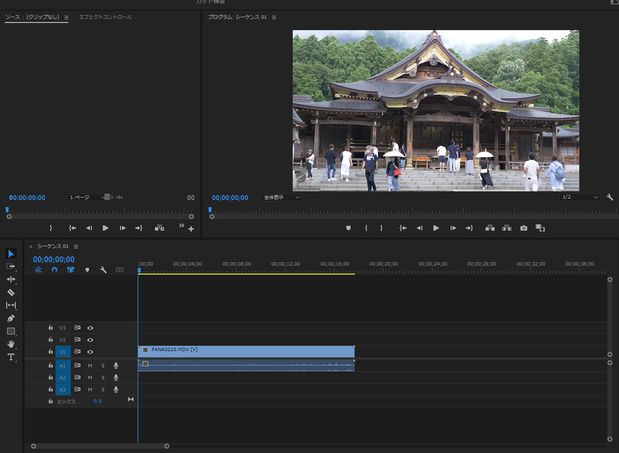Play the sequence in the Program monitor
The width and height of the screenshot is (619, 453).
436,228
